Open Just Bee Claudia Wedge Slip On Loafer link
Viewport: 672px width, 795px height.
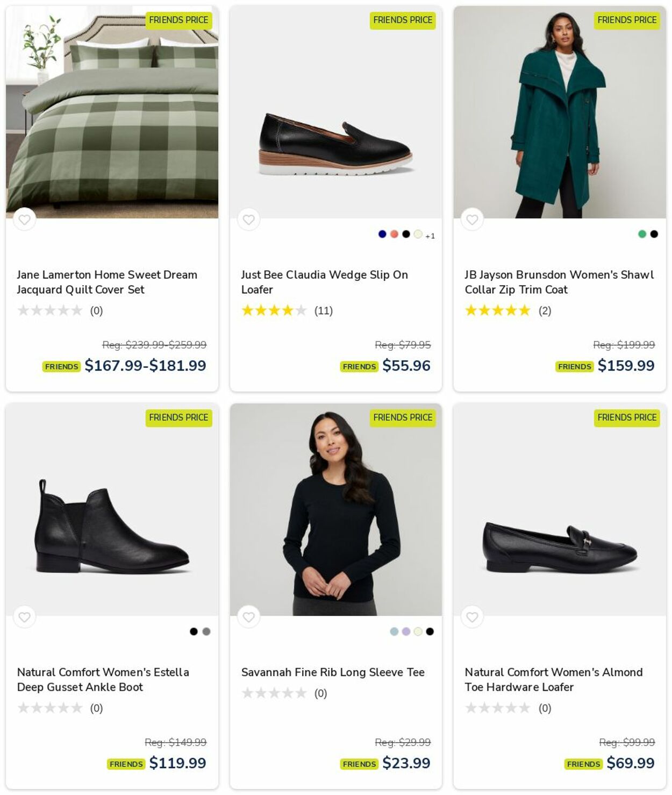[x=324, y=282]
